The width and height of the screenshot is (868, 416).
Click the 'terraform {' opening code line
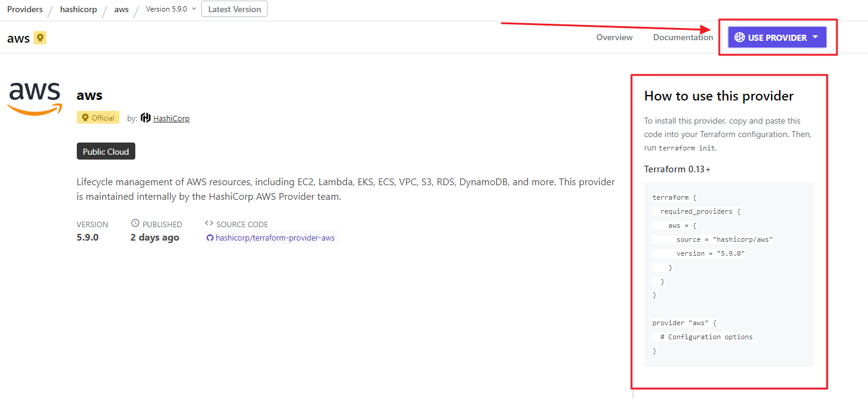(x=674, y=197)
